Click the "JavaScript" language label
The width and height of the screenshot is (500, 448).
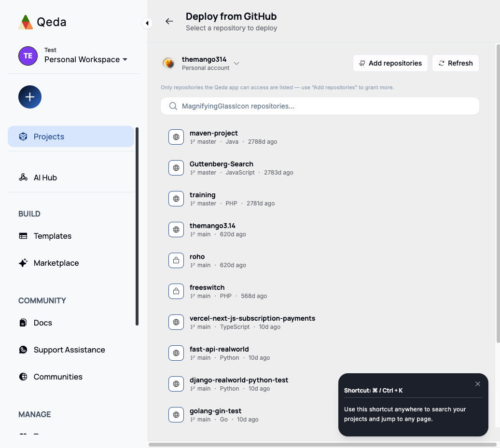pyautogui.click(x=240, y=172)
